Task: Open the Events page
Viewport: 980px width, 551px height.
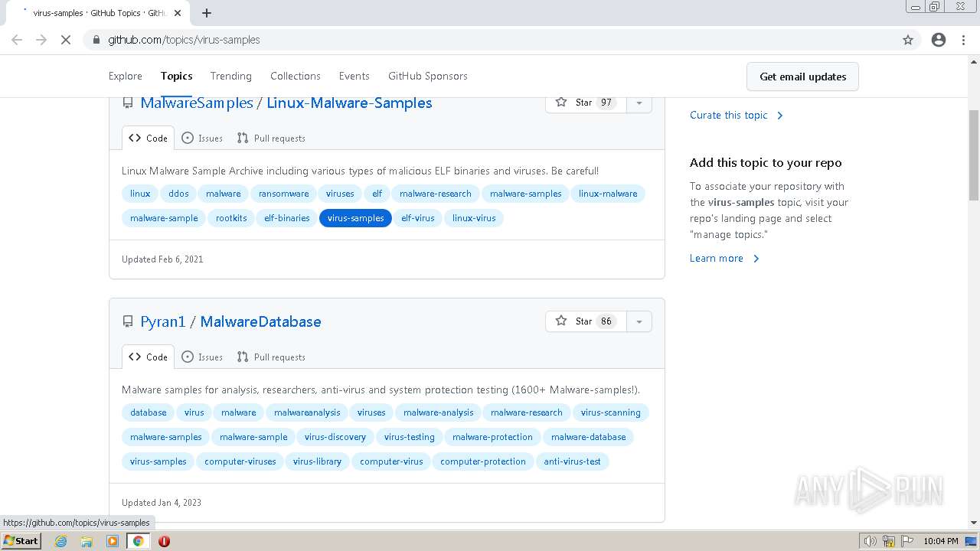Action: [354, 76]
